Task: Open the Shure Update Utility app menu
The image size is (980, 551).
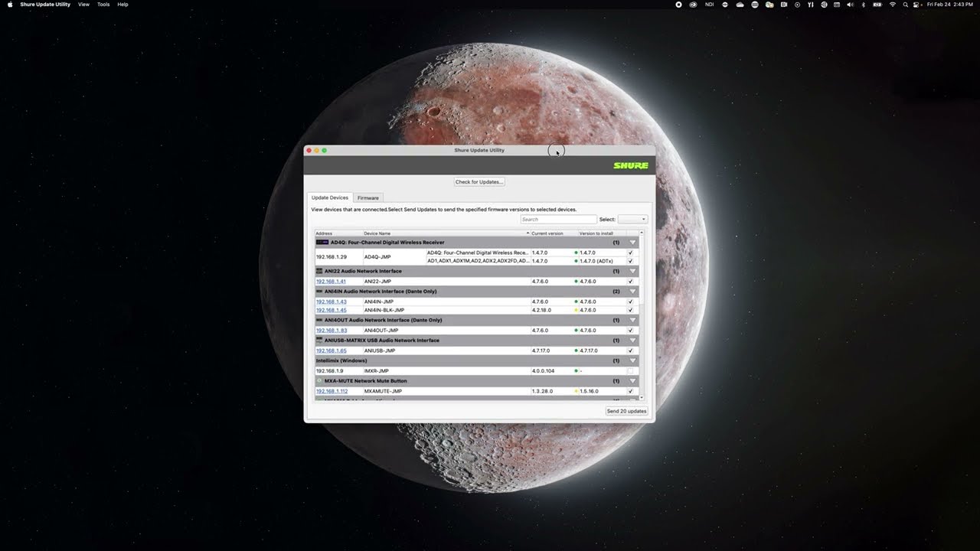Action: click(45, 5)
